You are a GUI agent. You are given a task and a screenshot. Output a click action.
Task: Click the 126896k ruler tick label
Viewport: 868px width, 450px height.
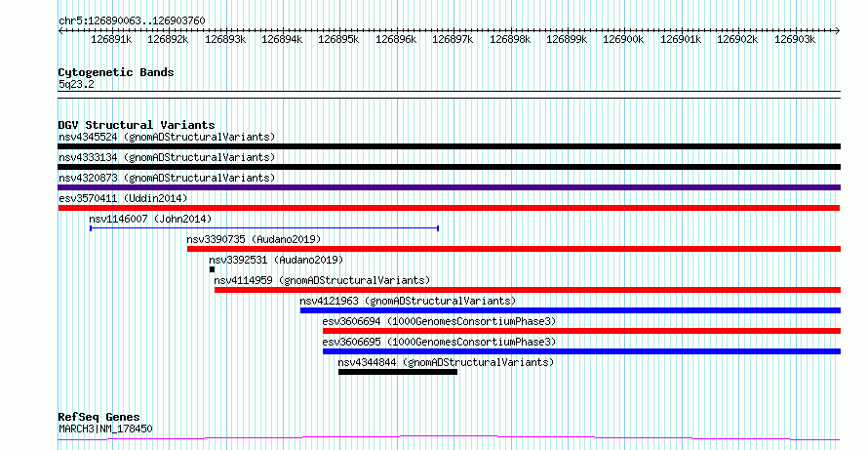click(x=396, y=39)
